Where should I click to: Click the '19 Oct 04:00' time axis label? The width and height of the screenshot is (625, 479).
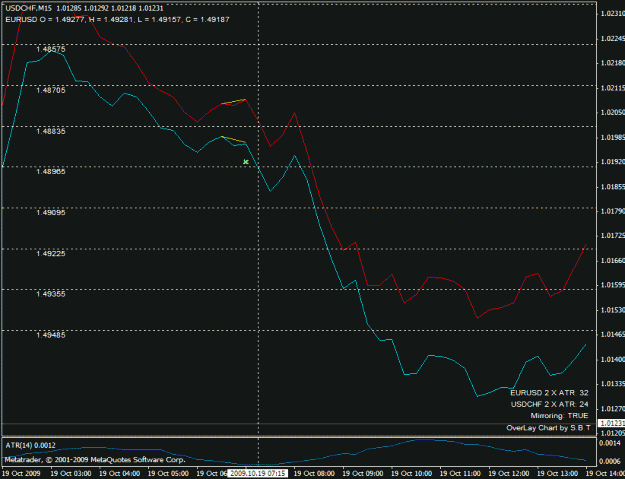click(119, 473)
